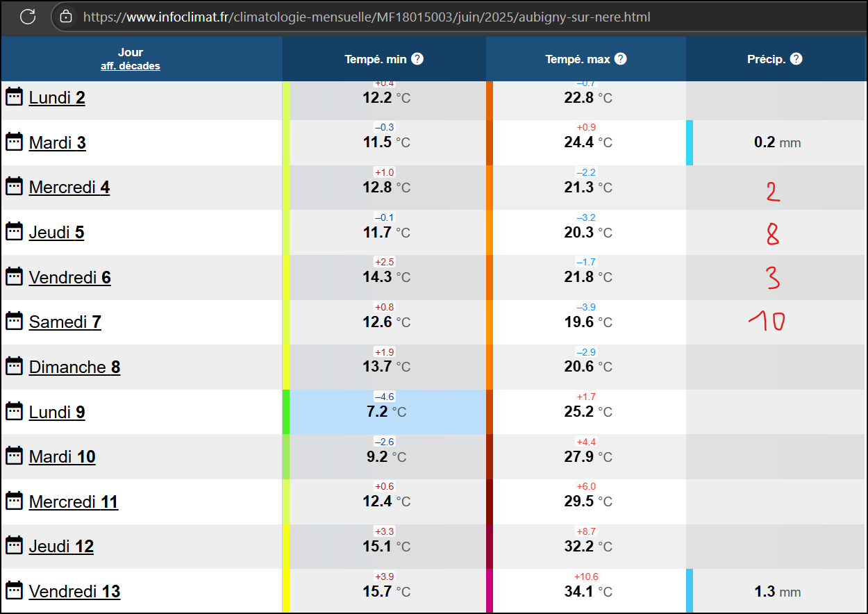Toggle the aff. décades display link
868x614 pixels.
click(130, 66)
